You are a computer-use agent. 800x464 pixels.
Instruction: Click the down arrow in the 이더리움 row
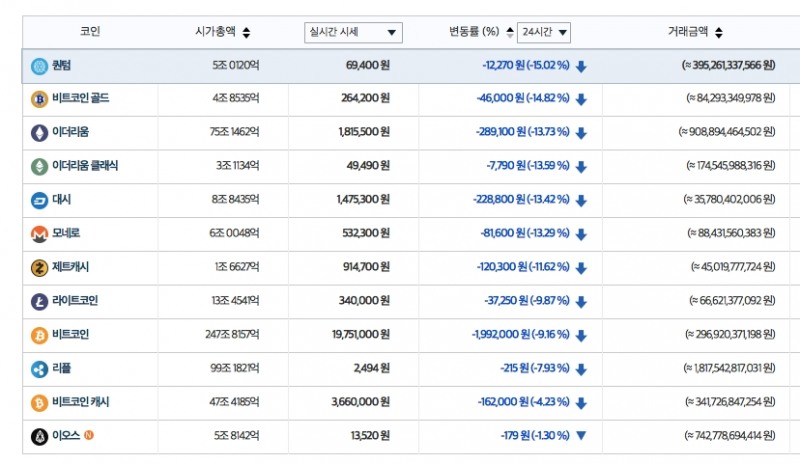[581, 133]
